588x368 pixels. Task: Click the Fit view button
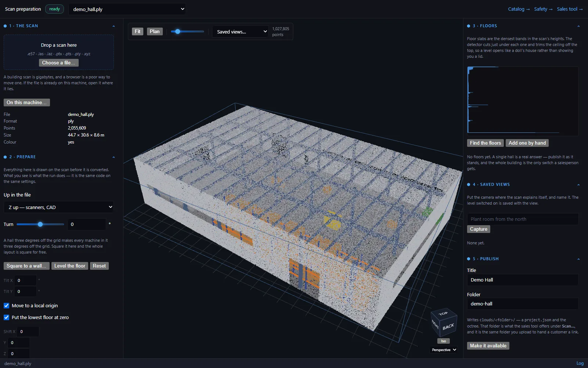click(137, 32)
